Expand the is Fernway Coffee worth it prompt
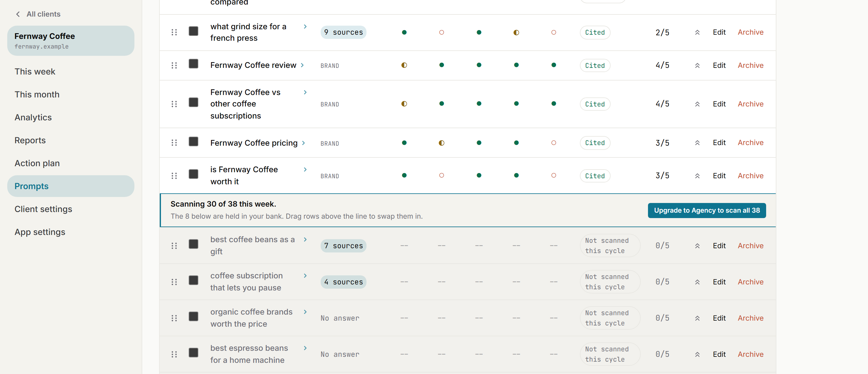 (305, 169)
